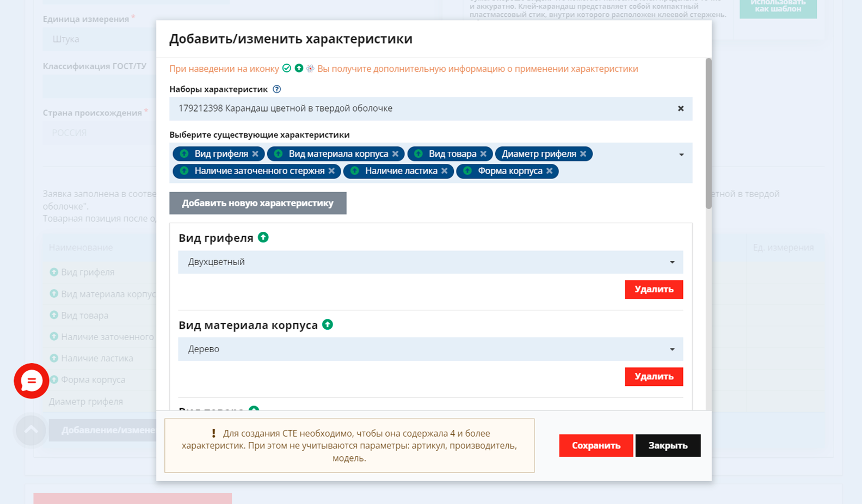Expand the existing characteristics multiselect arrow

[x=681, y=155]
